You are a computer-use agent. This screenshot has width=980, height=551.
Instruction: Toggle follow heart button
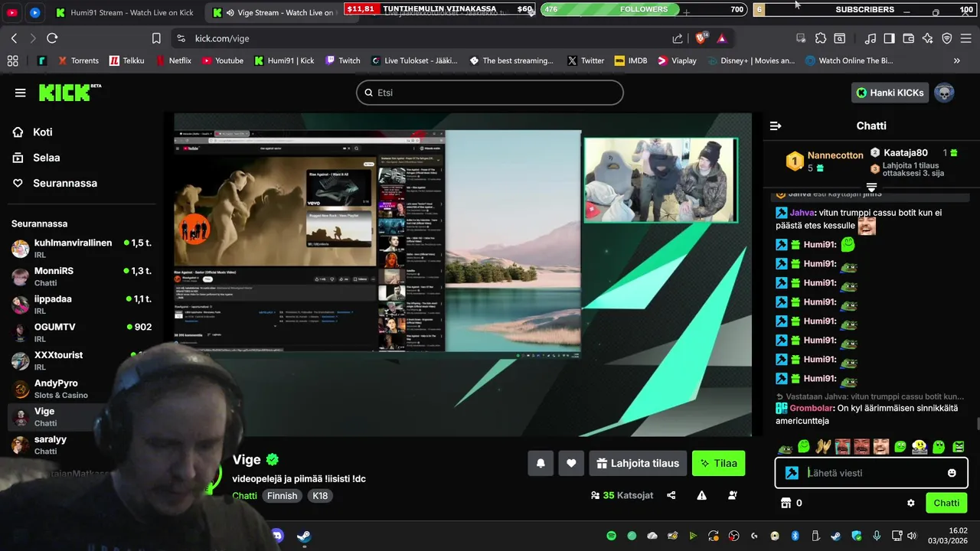click(571, 463)
